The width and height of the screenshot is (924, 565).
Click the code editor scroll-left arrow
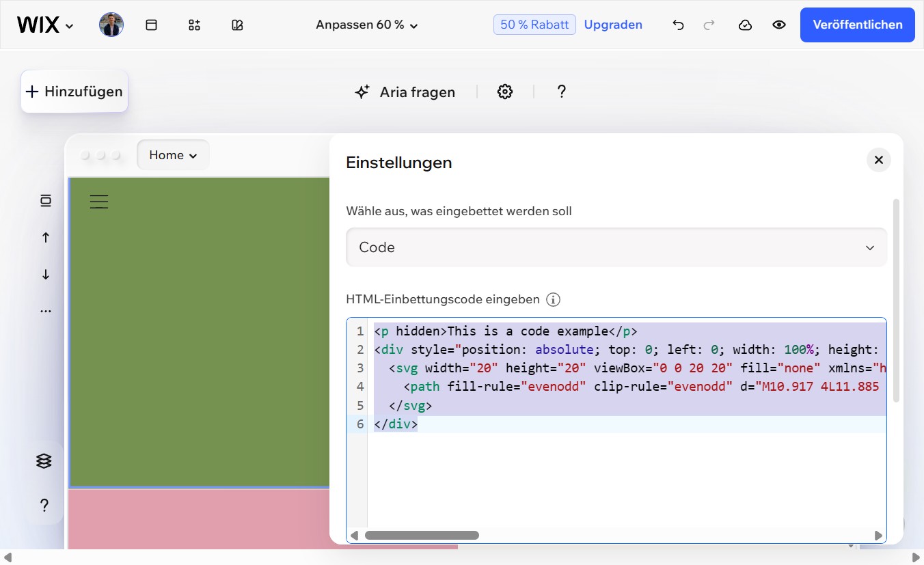pos(354,536)
